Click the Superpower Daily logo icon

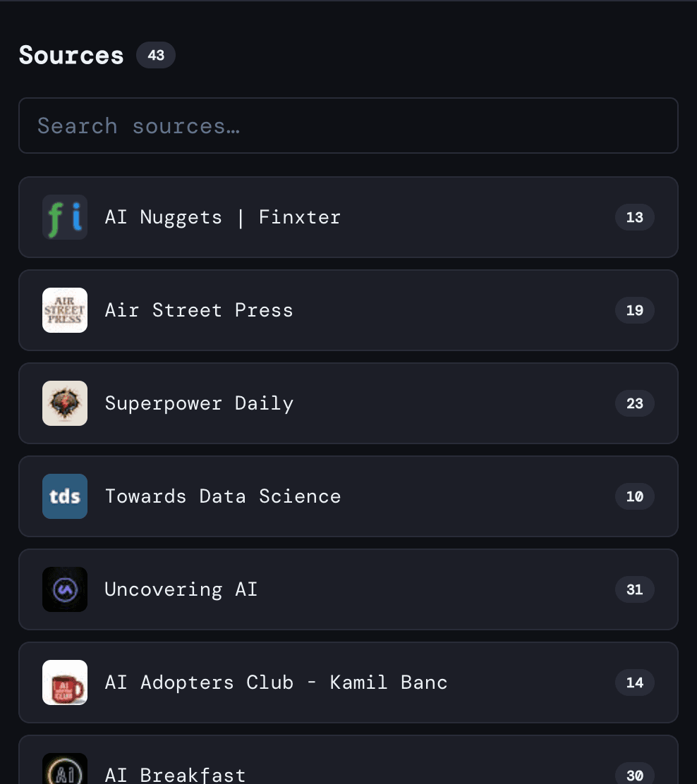pyautogui.click(x=65, y=403)
